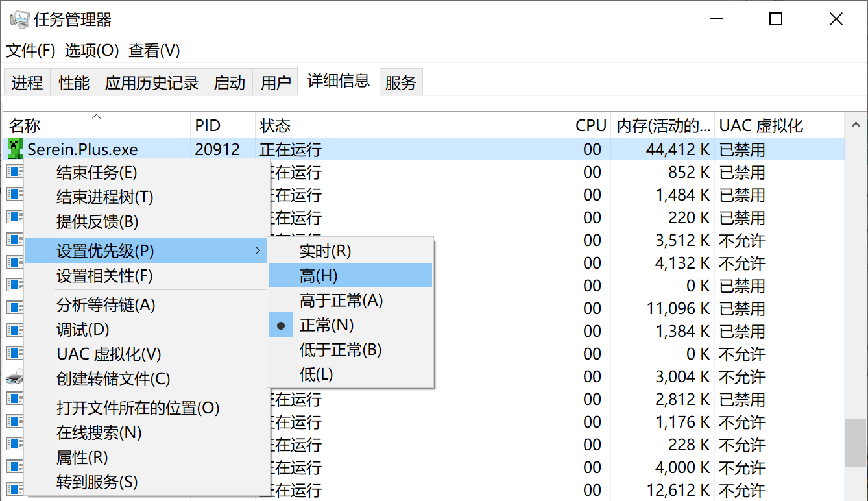The height and width of the screenshot is (501, 868).
Task: Sort by the 状态 column header
Action: (407, 125)
